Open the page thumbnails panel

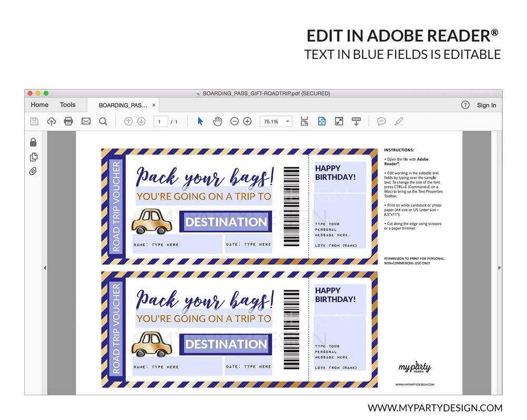[x=34, y=157]
